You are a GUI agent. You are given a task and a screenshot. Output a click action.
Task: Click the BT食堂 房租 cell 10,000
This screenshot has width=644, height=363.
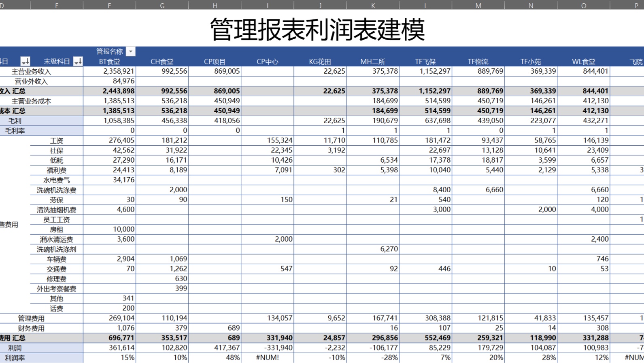[109, 229]
